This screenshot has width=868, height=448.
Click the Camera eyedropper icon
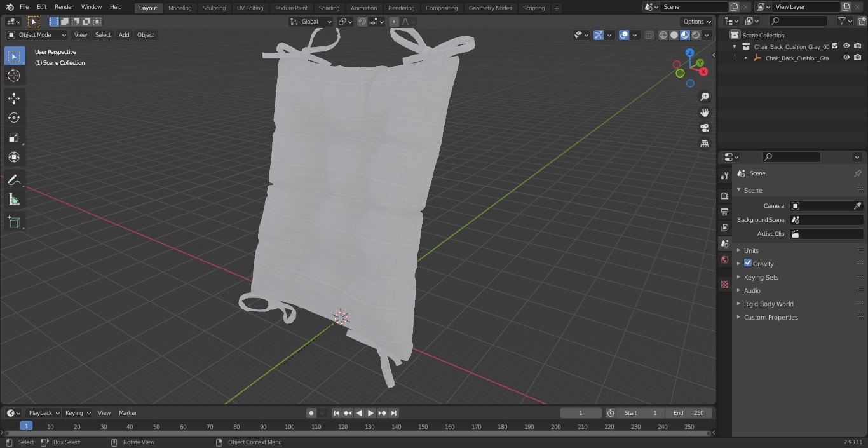[x=857, y=206]
